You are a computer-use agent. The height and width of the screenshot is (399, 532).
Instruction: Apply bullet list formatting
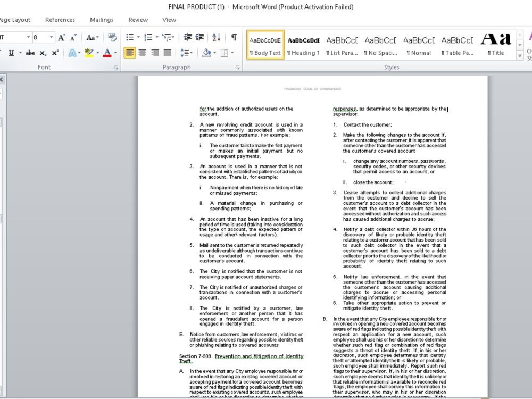pos(130,37)
